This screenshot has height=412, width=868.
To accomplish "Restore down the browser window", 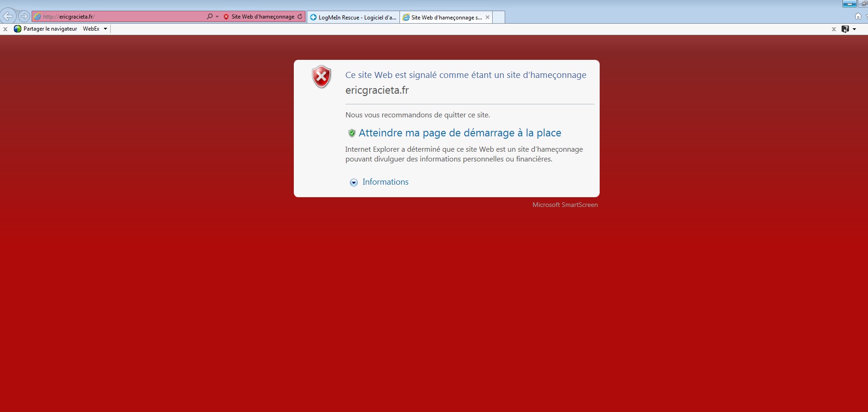I will tap(863, 4).
